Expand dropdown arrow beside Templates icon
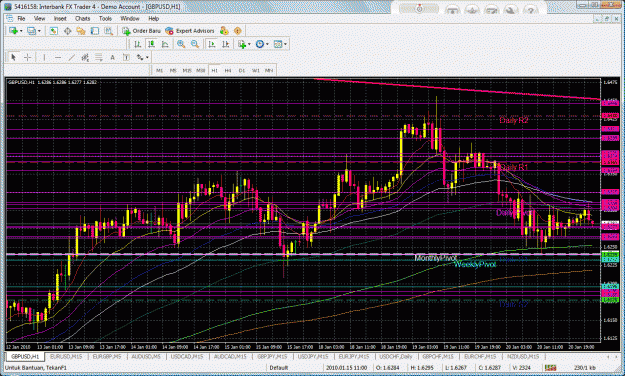Image resolution: width=625 pixels, height=376 pixels. [285, 44]
